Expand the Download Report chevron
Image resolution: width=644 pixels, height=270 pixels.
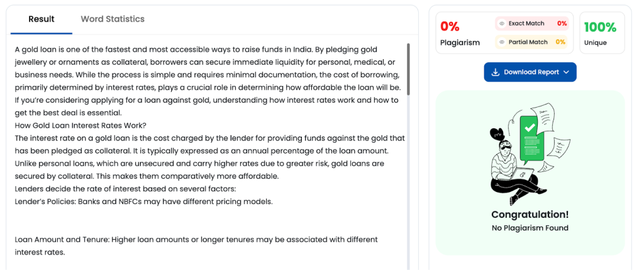[x=566, y=72]
